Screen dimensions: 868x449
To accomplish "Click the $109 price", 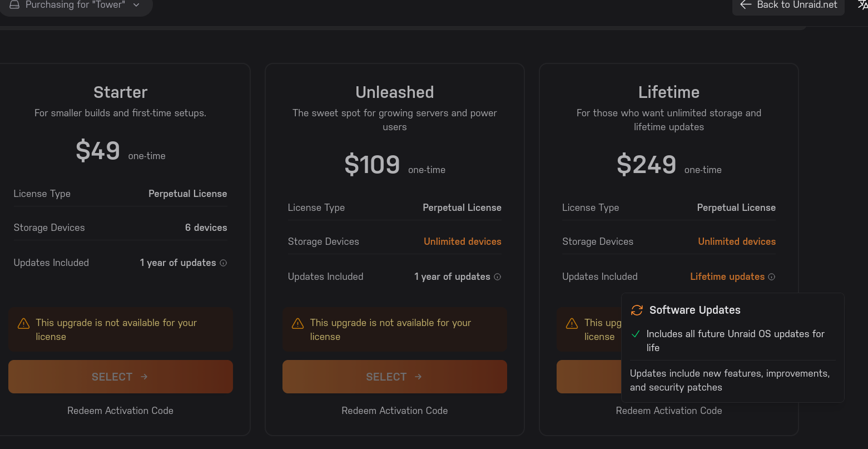I will tap(372, 165).
